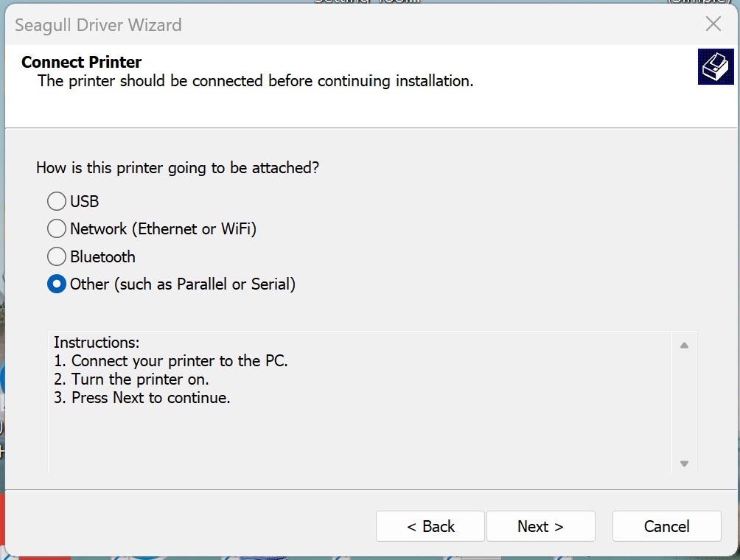
Task: Select the USB radio button
Action: tap(56, 201)
